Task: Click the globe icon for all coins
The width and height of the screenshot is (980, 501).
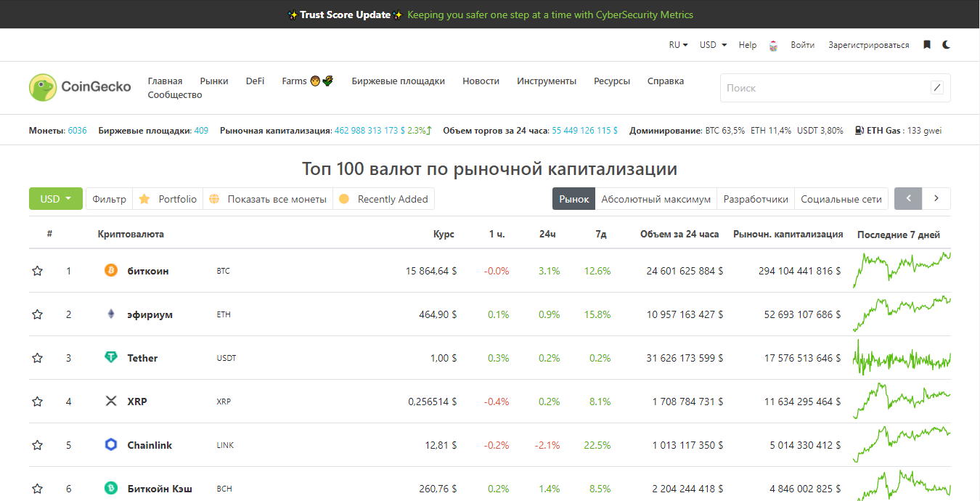Action: [x=214, y=199]
